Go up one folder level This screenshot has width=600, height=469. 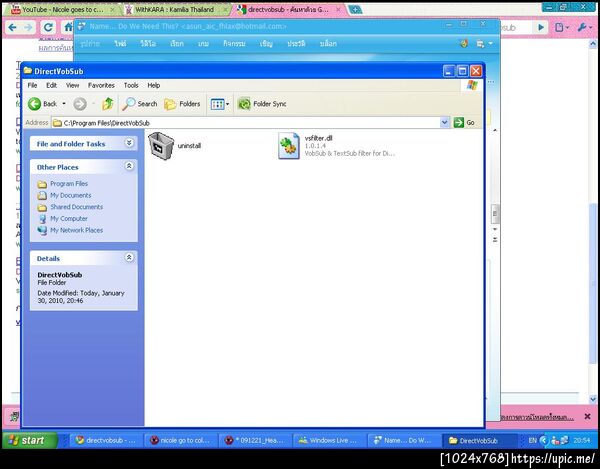pos(108,104)
